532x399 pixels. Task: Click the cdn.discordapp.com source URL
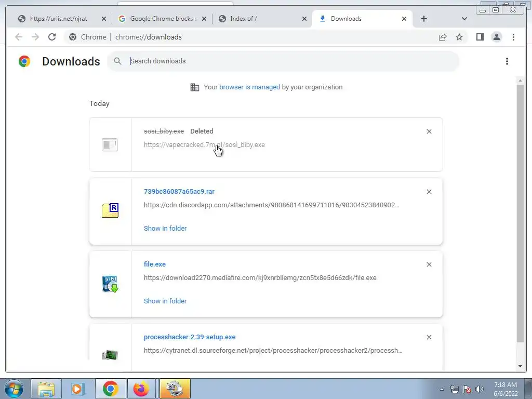pyautogui.click(x=271, y=205)
